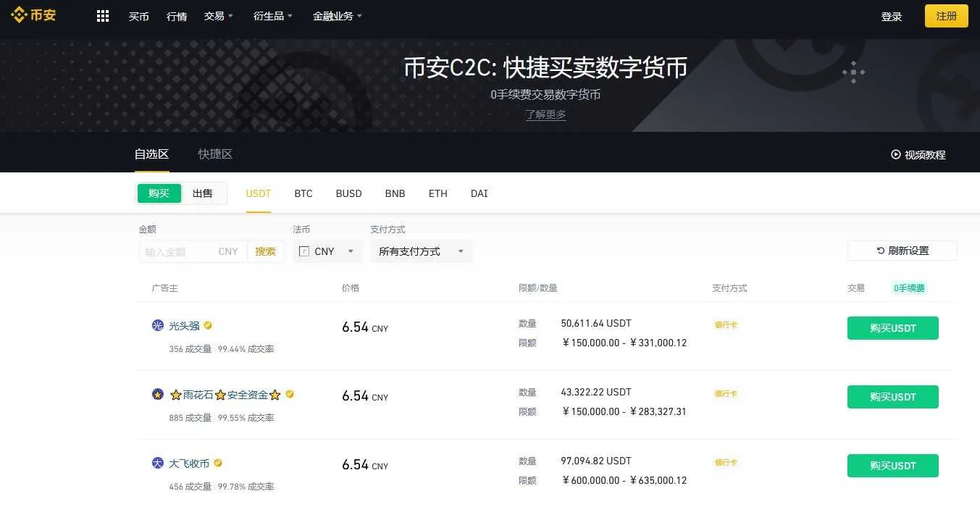Click 大飞收币 advertiser avatar icon
The height and width of the screenshot is (507, 980).
[157, 463]
